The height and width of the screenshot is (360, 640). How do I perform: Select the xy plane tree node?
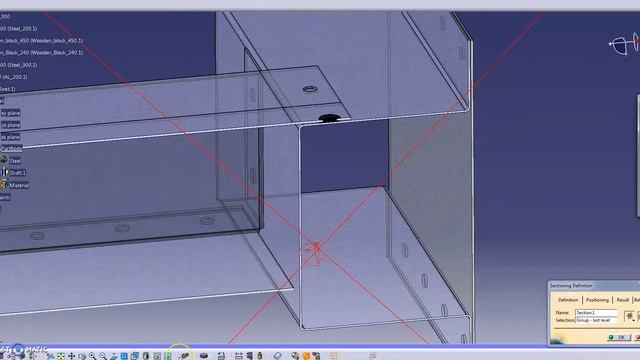click(x=11, y=113)
